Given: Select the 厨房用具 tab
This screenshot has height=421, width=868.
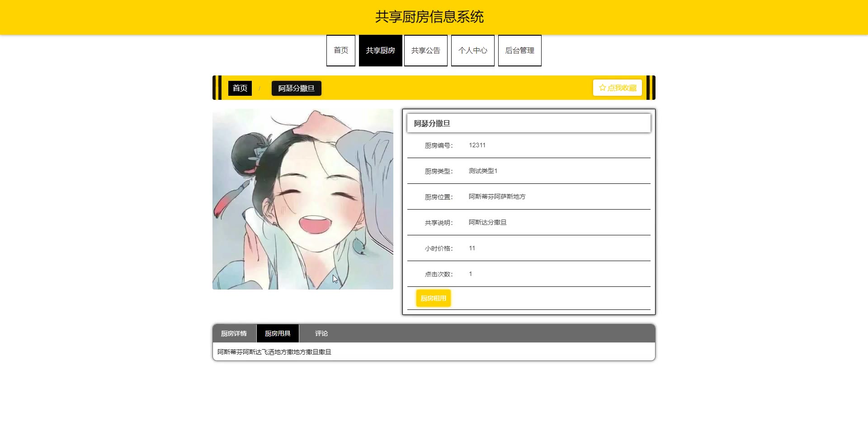Looking at the screenshot, I should tap(278, 333).
